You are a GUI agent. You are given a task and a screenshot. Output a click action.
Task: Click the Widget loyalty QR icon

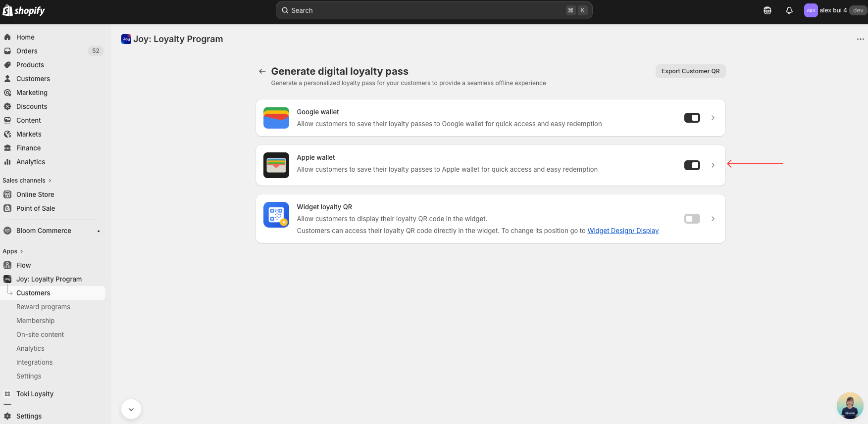[x=276, y=215]
